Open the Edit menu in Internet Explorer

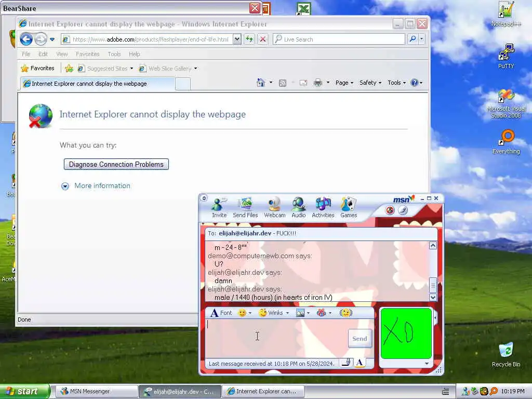tap(43, 54)
